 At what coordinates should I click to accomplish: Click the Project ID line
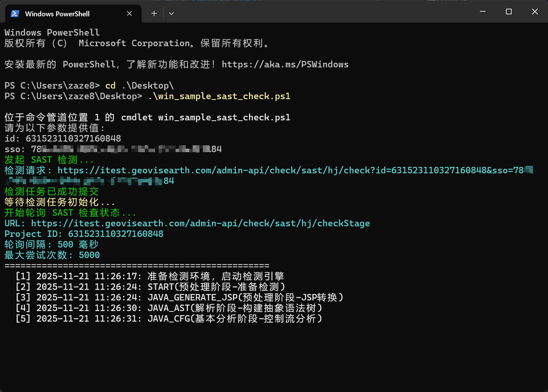(84, 234)
